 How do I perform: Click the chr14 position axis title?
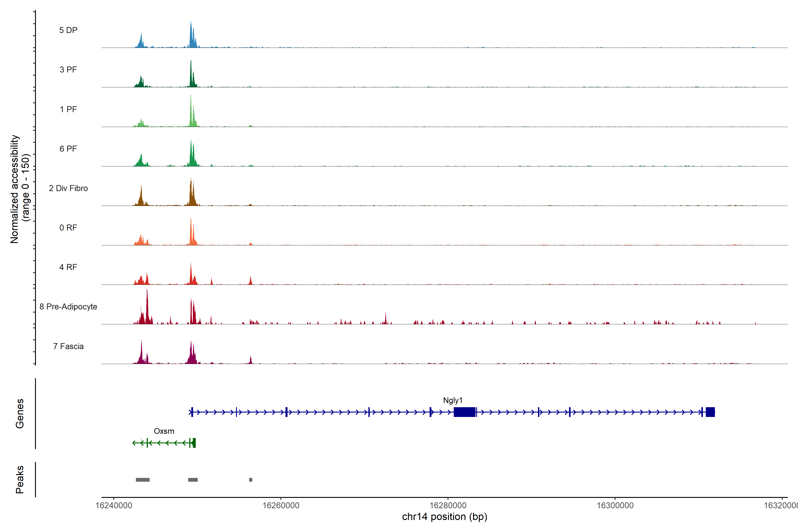(x=444, y=517)
